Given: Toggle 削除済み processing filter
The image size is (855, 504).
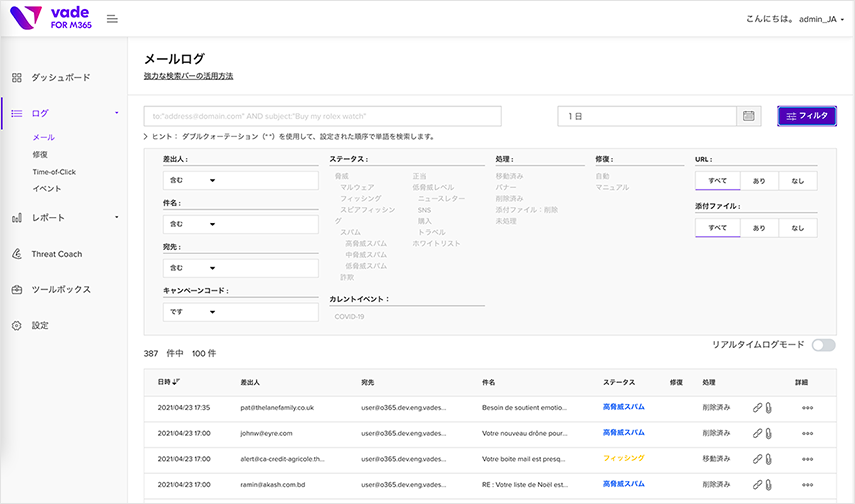Looking at the screenshot, I should click(x=509, y=199).
